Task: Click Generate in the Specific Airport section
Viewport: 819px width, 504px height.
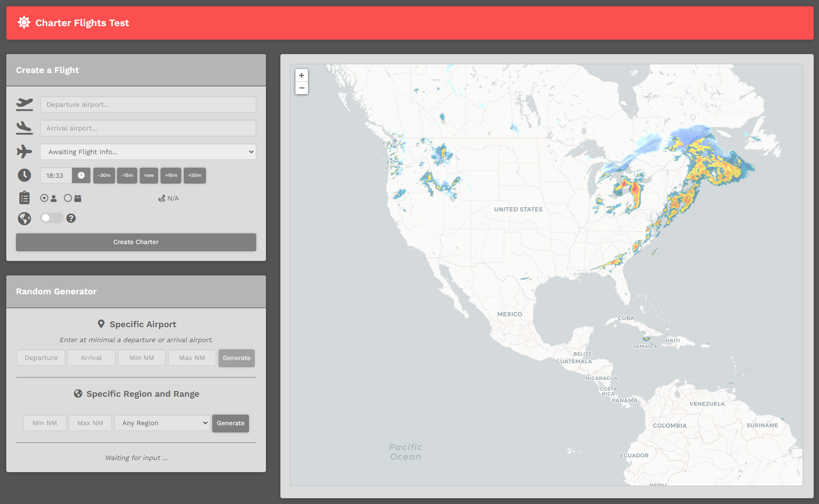Action: [x=236, y=358]
